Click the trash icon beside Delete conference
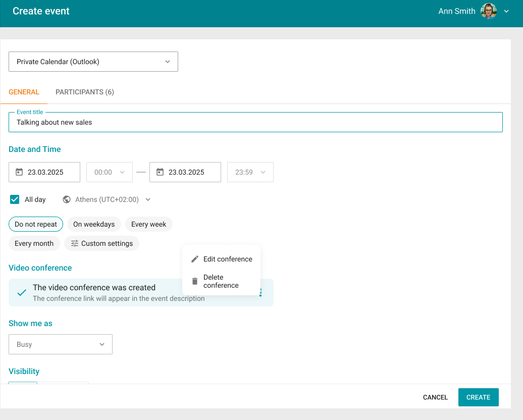The height and width of the screenshot is (420, 523). tap(195, 281)
